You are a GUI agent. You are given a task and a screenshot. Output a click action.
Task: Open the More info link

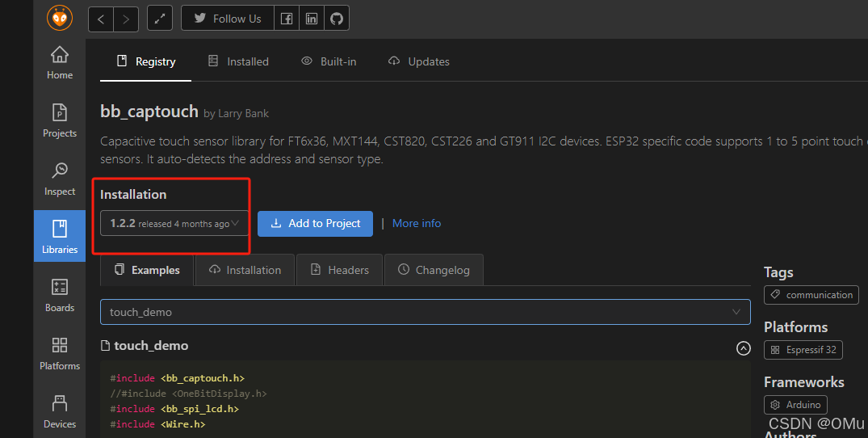coord(417,223)
